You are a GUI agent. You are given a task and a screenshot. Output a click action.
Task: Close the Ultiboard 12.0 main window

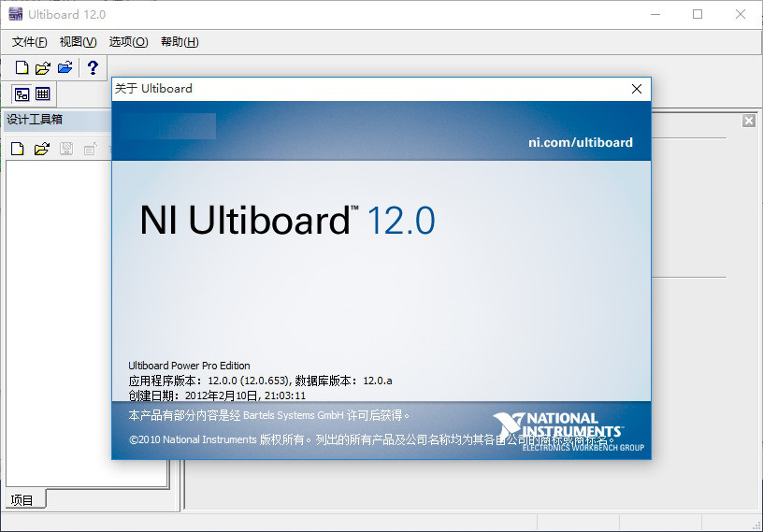(741, 14)
